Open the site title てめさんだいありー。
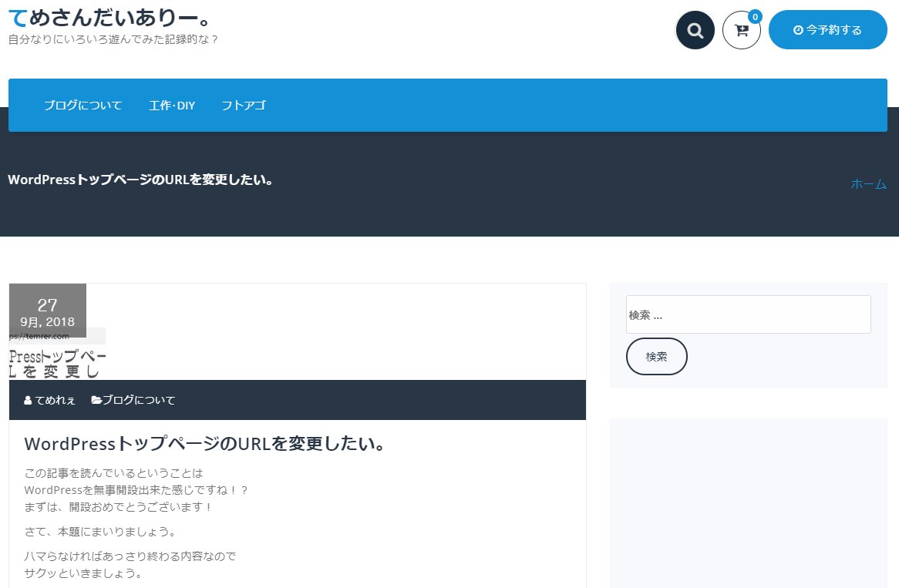Viewport: 899px width, 588px height. pos(111,17)
